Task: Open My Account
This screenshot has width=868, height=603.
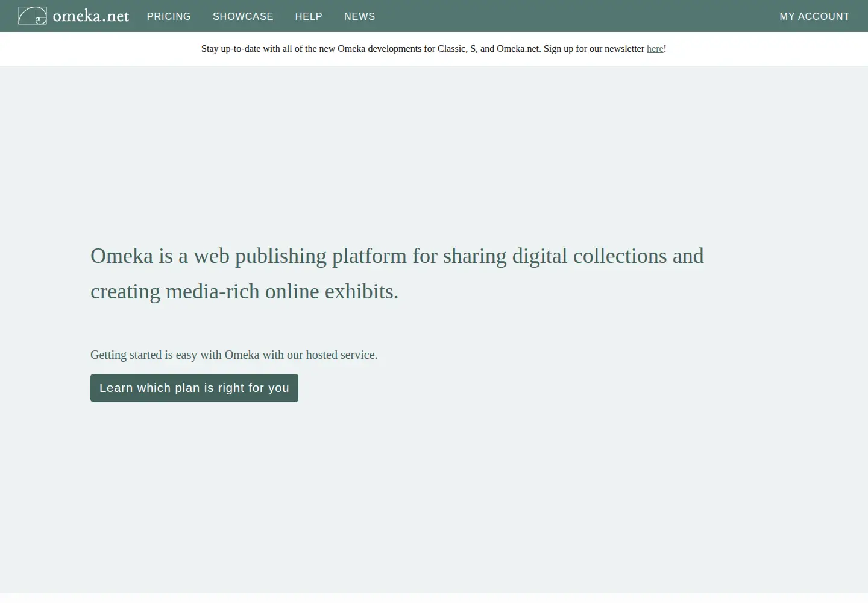Action: click(814, 16)
